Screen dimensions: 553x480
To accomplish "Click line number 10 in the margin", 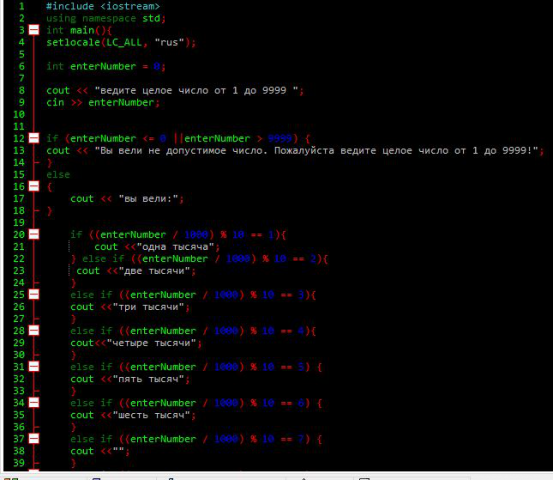I will [x=19, y=115].
